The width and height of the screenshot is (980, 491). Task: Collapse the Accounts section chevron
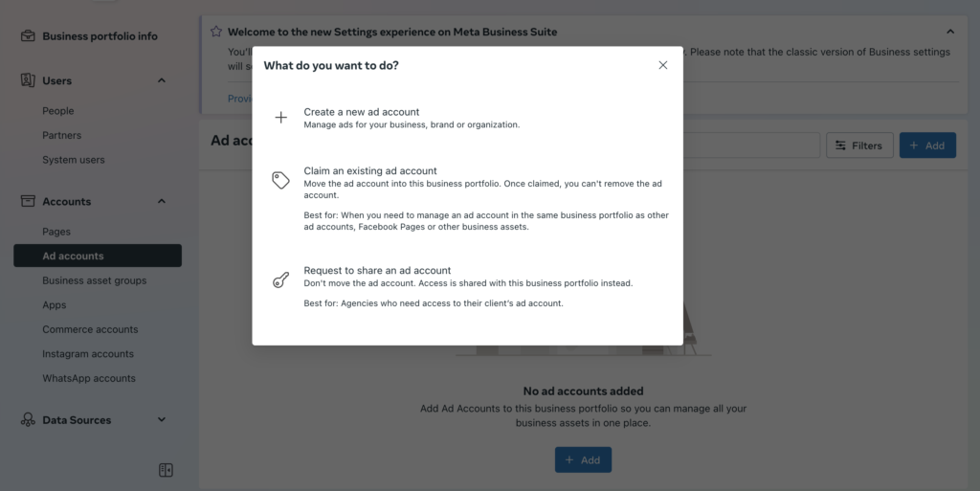pos(161,201)
